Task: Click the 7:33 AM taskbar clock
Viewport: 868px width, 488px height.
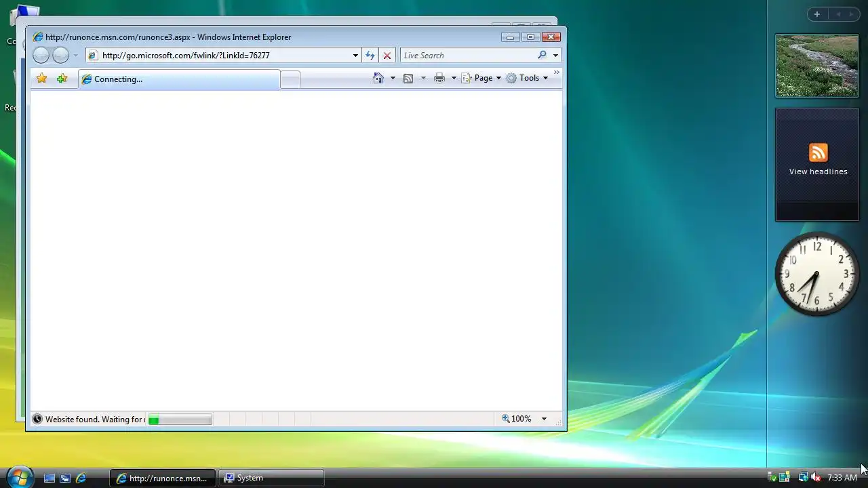Action: click(x=842, y=478)
